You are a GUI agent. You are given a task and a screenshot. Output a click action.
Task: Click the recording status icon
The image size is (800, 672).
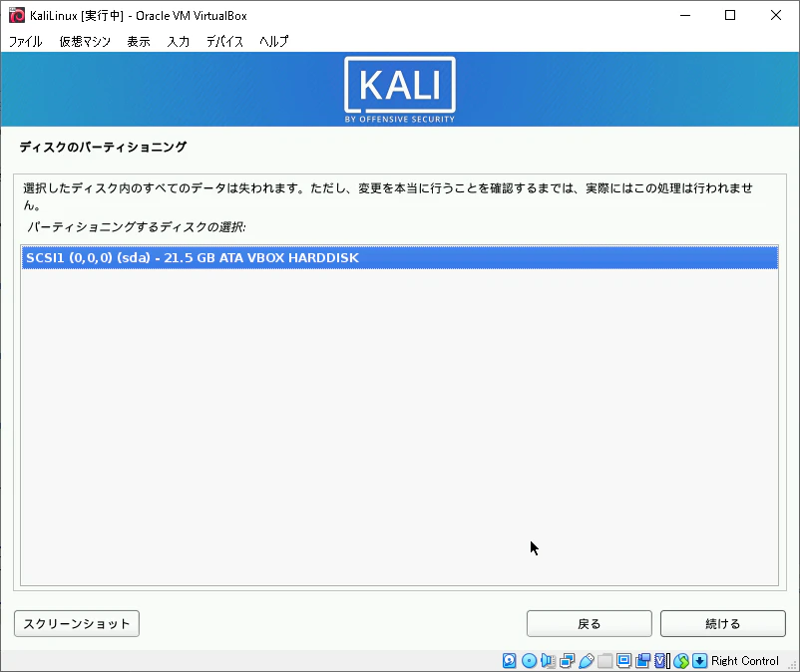point(642,661)
